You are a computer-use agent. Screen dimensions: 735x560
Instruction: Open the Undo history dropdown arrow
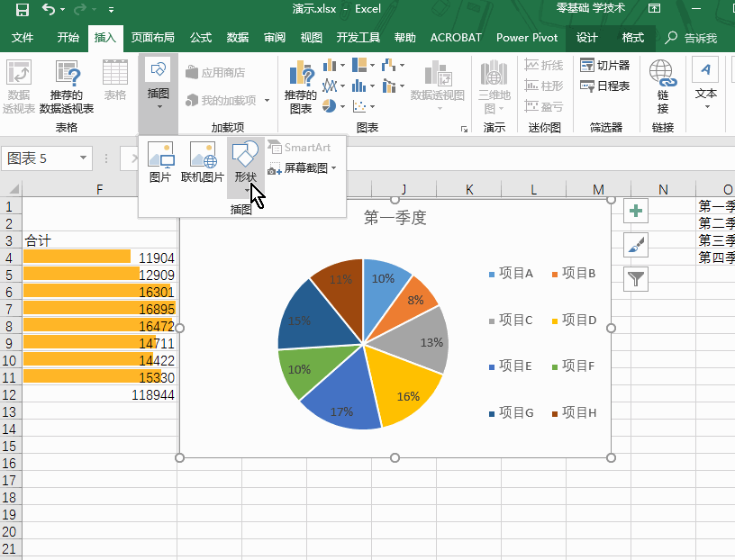tap(62, 9)
